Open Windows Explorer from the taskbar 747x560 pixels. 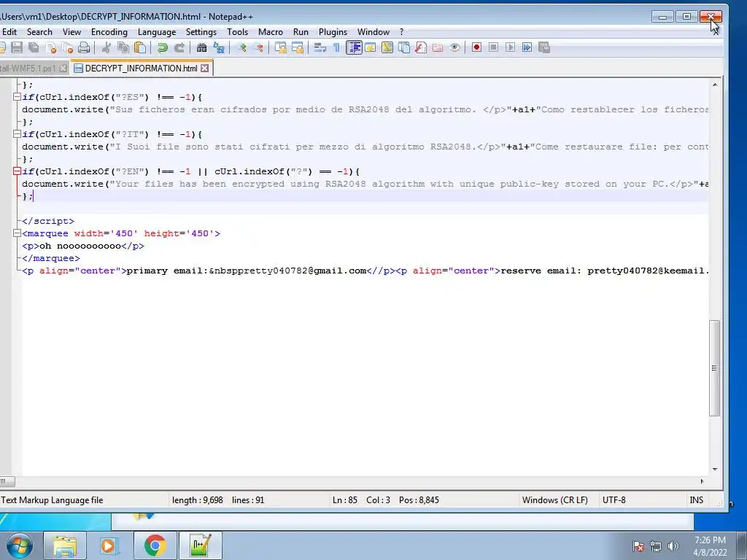64,545
